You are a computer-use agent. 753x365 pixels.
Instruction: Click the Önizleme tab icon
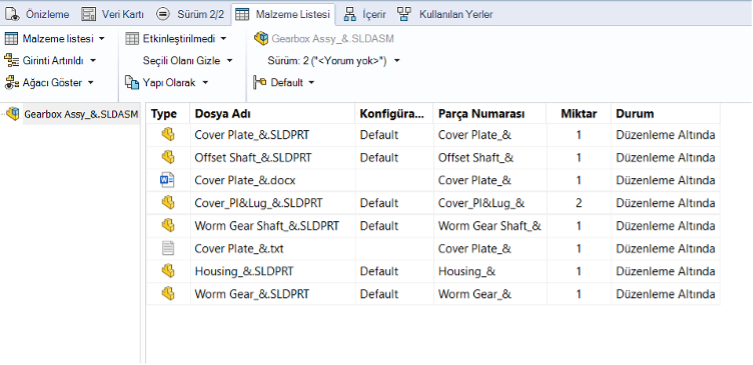[12, 14]
